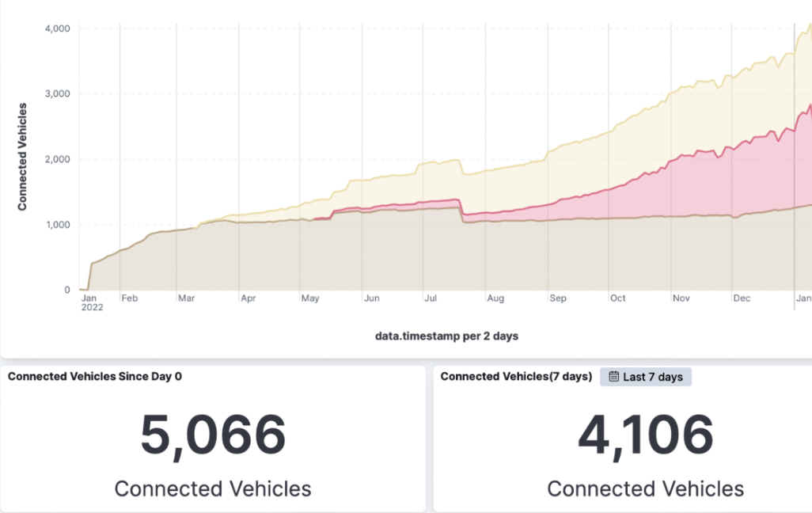
Task: Select the data.timestamp per 2 days label
Action: 447,336
